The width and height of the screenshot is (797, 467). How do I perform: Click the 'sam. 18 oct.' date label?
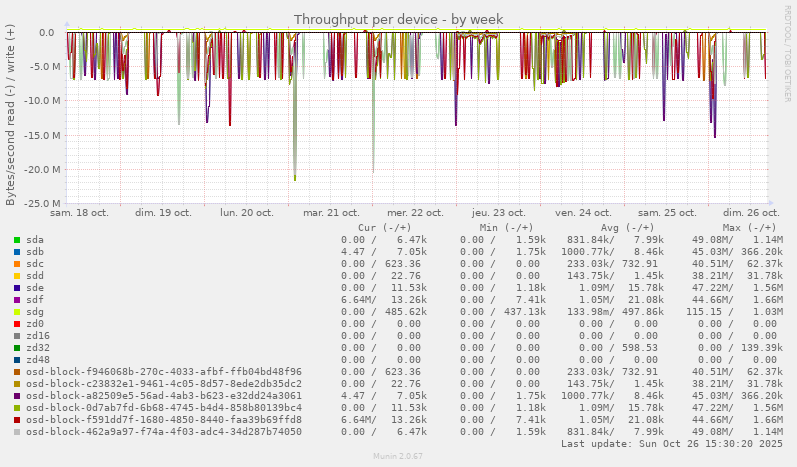click(79, 213)
